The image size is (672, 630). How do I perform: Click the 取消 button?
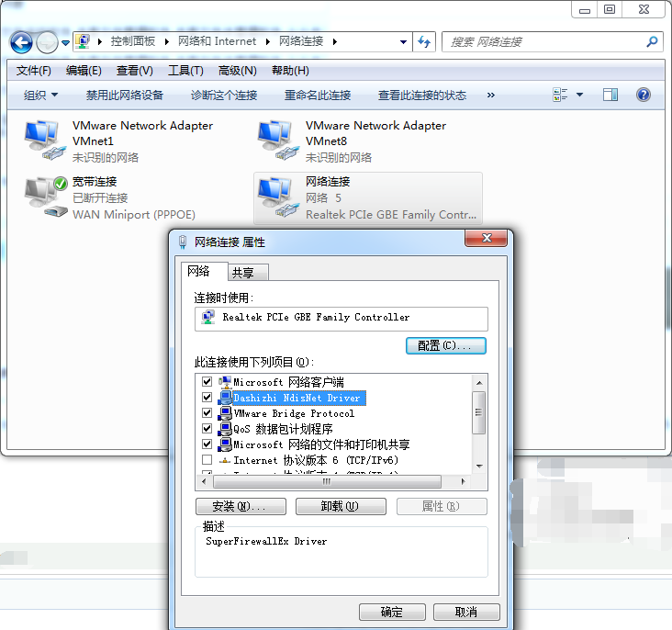[466, 612]
